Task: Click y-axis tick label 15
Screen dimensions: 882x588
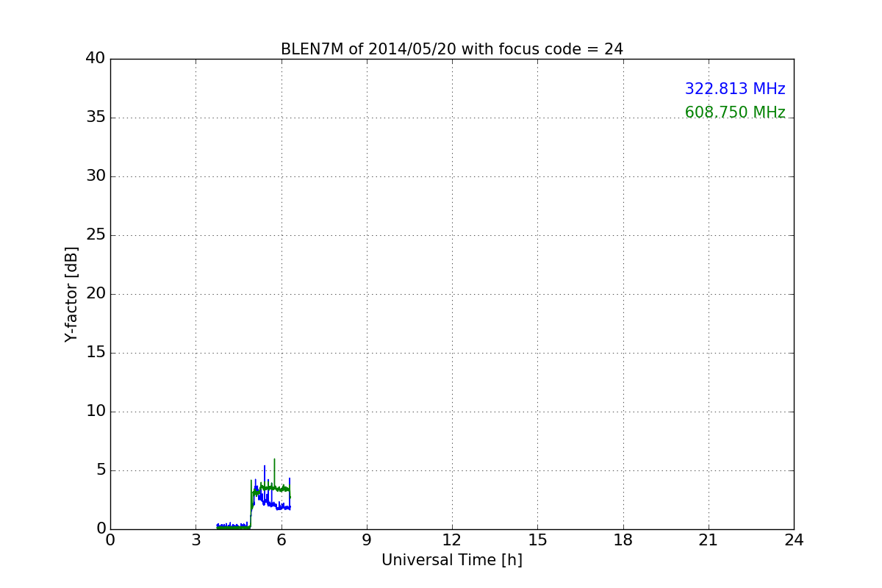Action: click(x=96, y=353)
